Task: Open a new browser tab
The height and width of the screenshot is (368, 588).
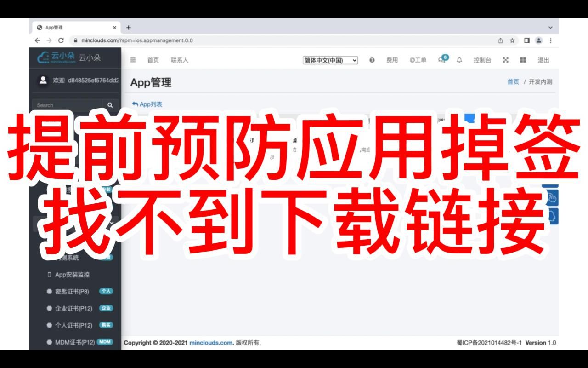Action: pos(129,28)
